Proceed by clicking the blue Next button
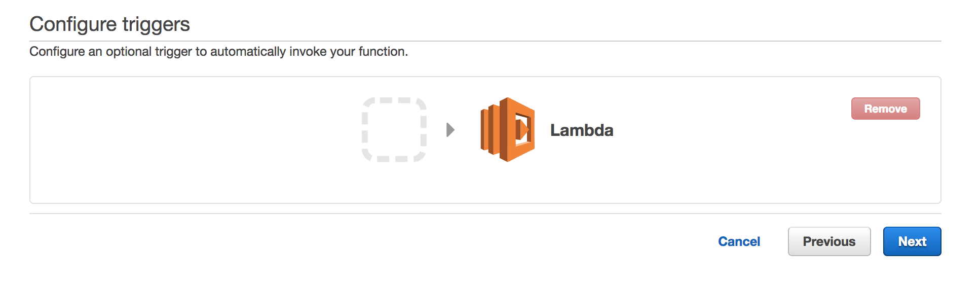Viewport: 980px width, 284px height. (x=912, y=241)
